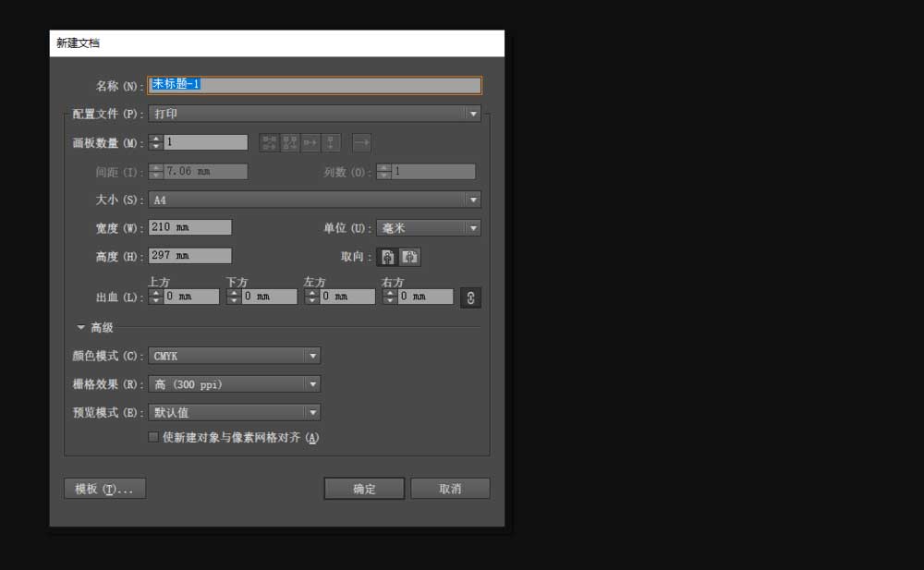This screenshot has height=570, width=924.
Task: Open the 栅格效果 dropdown showing 300 ppi
Action: coord(235,383)
